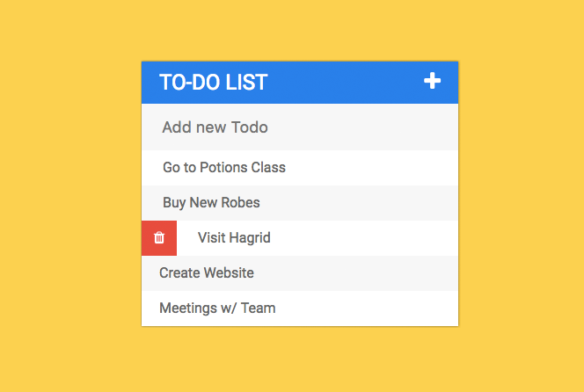This screenshot has width=584, height=392.
Task: Click the word Robes in second todo
Action: (x=240, y=202)
